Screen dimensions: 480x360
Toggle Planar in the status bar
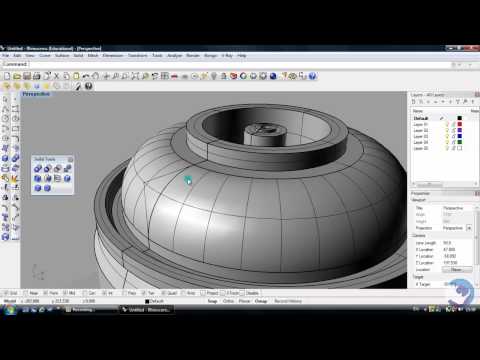244,301
